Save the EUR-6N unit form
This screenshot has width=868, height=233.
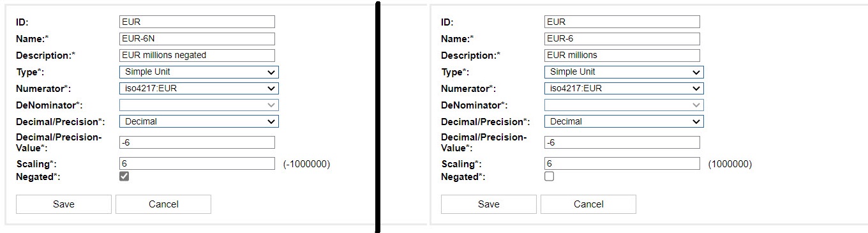[64, 204]
